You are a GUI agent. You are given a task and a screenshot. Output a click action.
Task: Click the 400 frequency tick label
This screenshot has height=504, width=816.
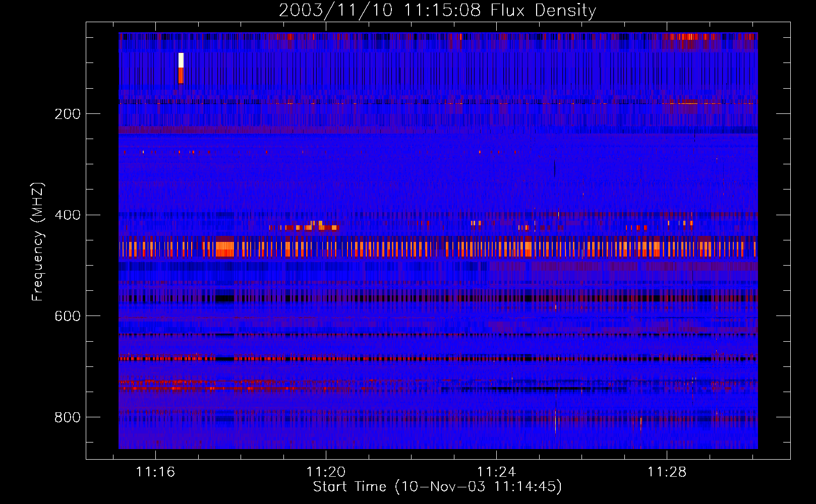pyautogui.click(x=68, y=215)
